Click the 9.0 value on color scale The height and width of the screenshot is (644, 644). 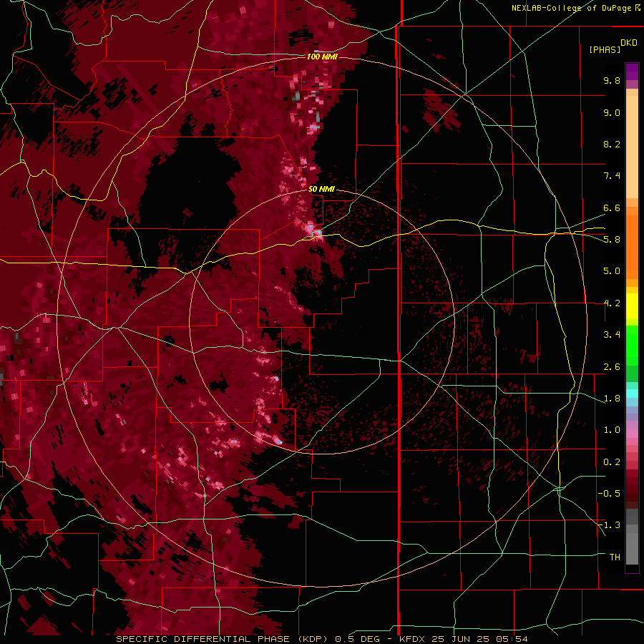click(x=612, y=112)
